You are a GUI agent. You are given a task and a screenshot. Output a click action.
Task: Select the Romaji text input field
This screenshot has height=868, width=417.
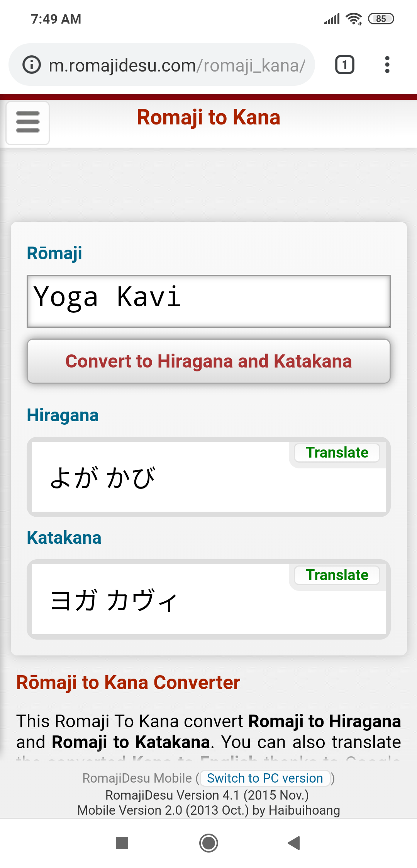click(208, 300)
